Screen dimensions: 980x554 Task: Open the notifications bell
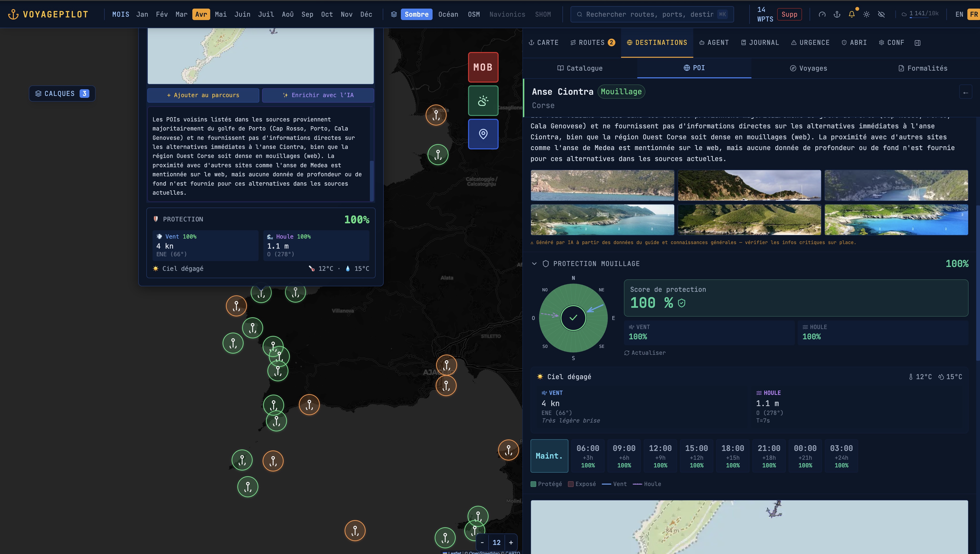coord(851,15)
